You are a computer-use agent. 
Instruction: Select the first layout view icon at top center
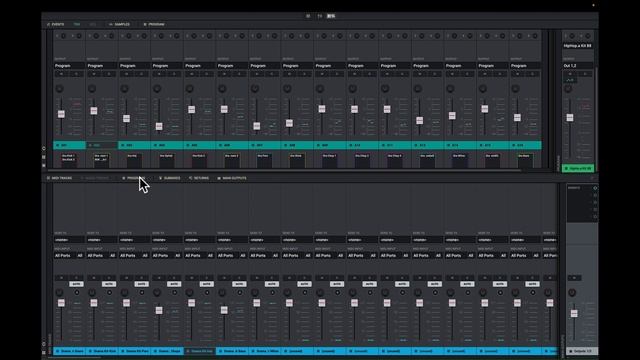point(308,16)
